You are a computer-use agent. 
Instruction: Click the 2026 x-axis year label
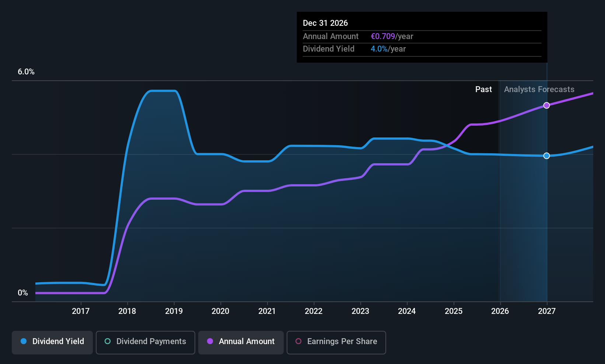(x=500, y=311)
